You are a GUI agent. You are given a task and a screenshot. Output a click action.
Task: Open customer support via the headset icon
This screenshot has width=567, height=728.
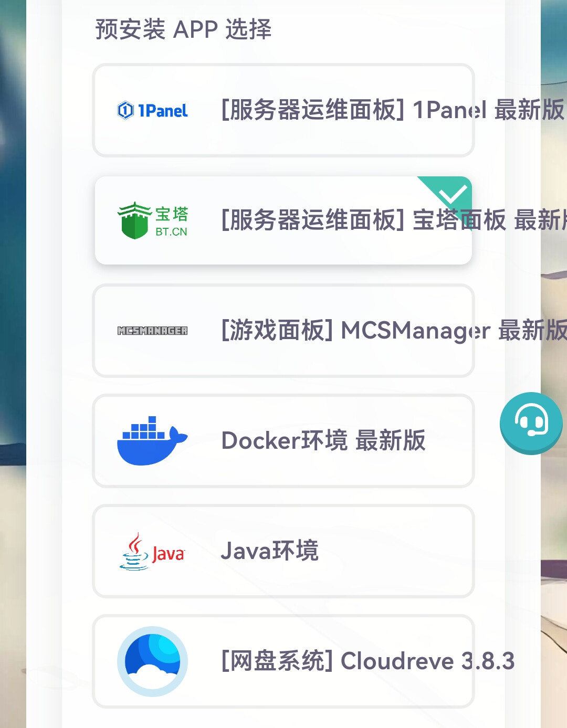pos(531,423)
